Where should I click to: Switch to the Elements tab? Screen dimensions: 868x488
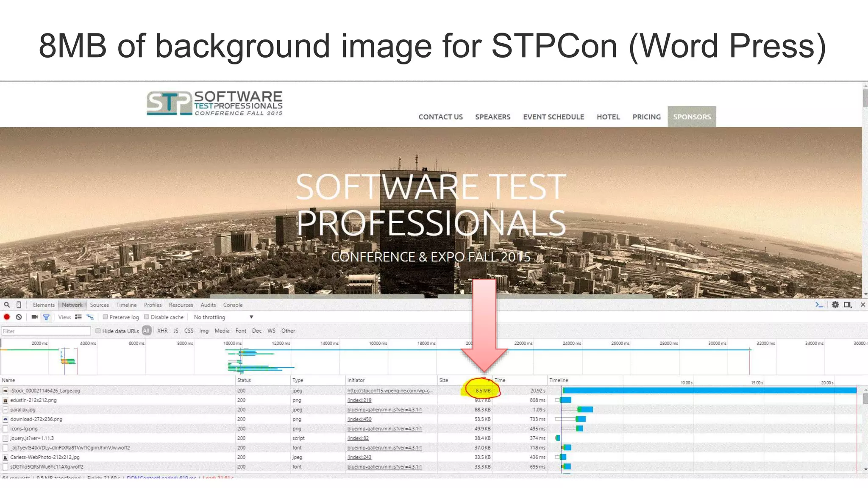point(44,305)
